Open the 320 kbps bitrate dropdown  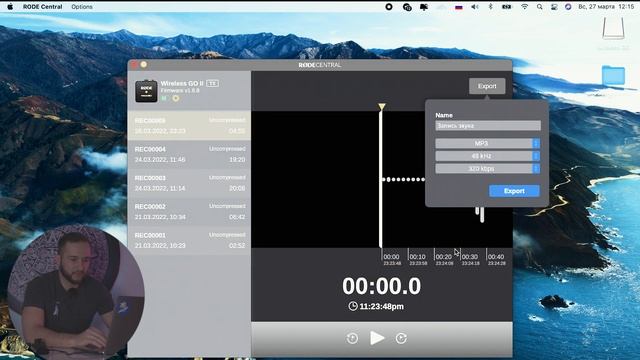pos(487,169)
